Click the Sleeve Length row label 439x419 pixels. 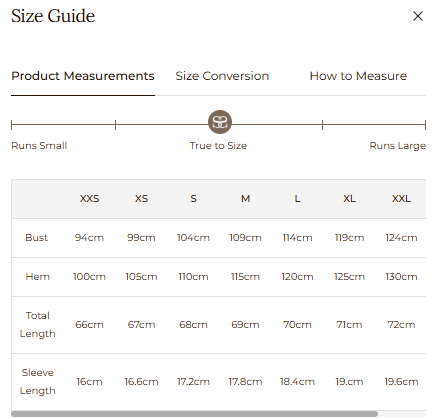pos(38,382)
